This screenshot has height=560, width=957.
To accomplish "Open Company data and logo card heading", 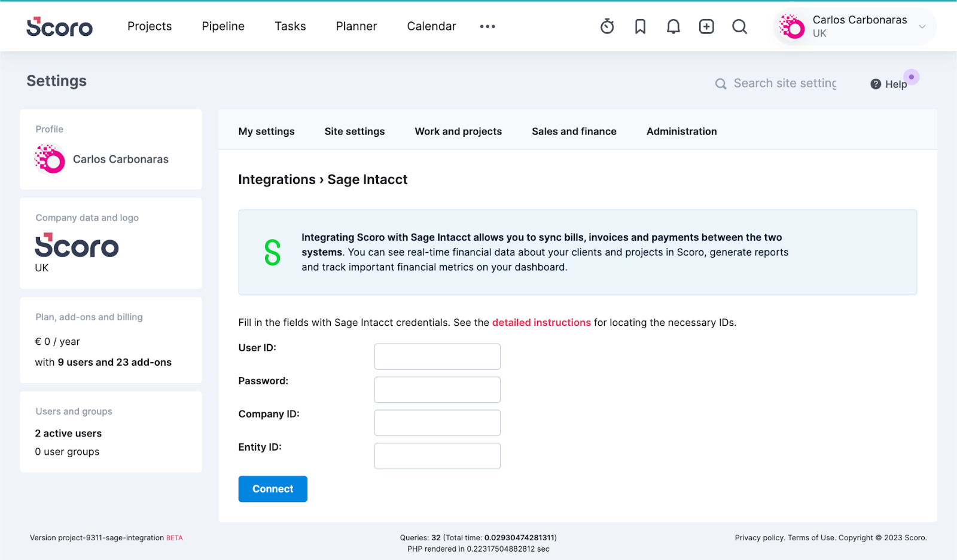I will pyautogui.click(x=87, y=218).
